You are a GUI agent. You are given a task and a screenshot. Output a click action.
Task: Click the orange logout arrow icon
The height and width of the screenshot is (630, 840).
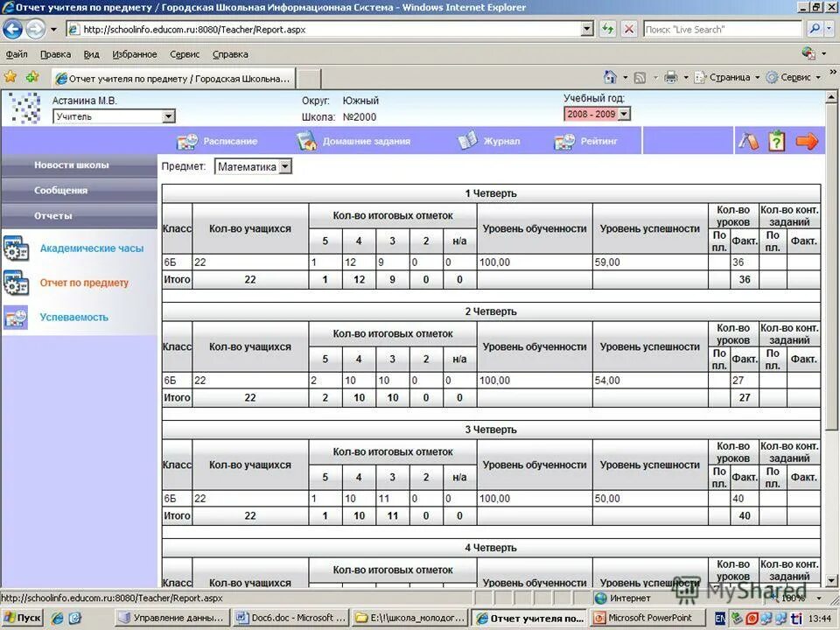click(x=807, y=141)
